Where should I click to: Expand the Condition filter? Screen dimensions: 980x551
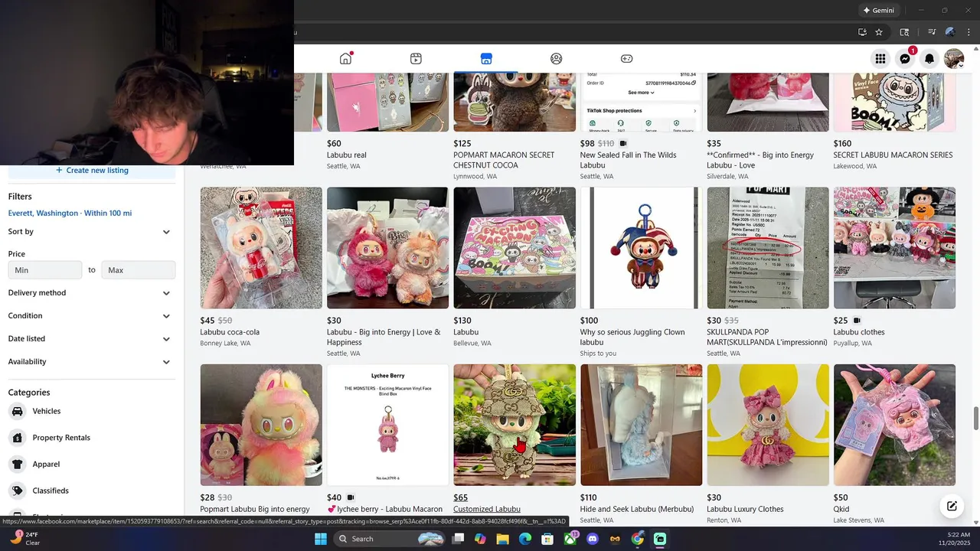tap(92, 316)
